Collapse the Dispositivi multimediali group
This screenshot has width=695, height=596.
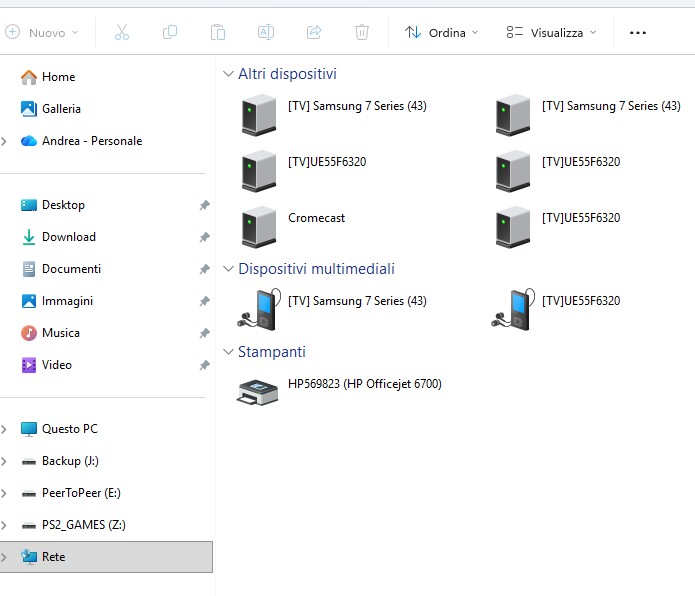(228, 269)
